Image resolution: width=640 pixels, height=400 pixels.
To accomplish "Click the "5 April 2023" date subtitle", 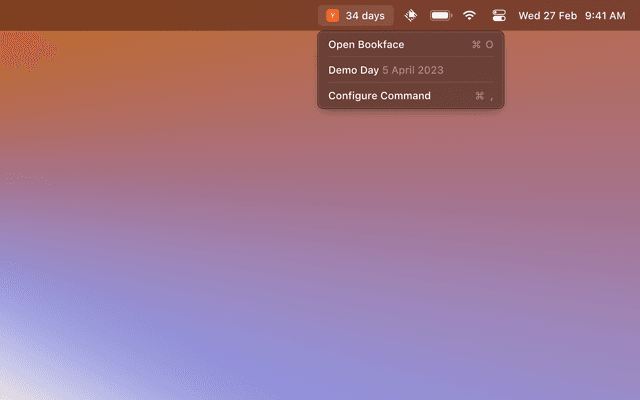I will [413, 70].
